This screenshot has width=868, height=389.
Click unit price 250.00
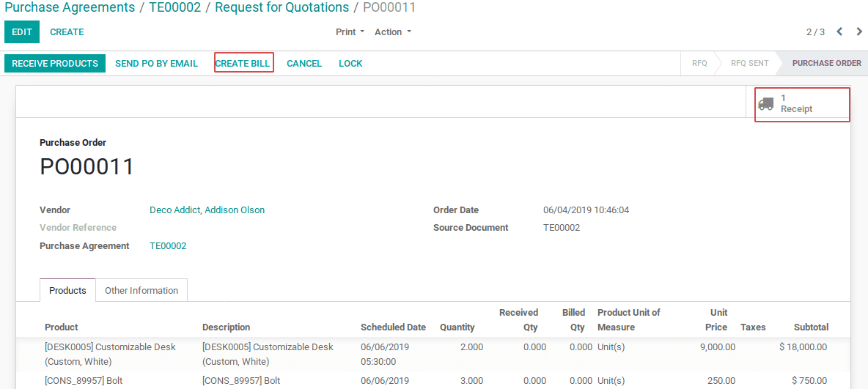point(721,381)
